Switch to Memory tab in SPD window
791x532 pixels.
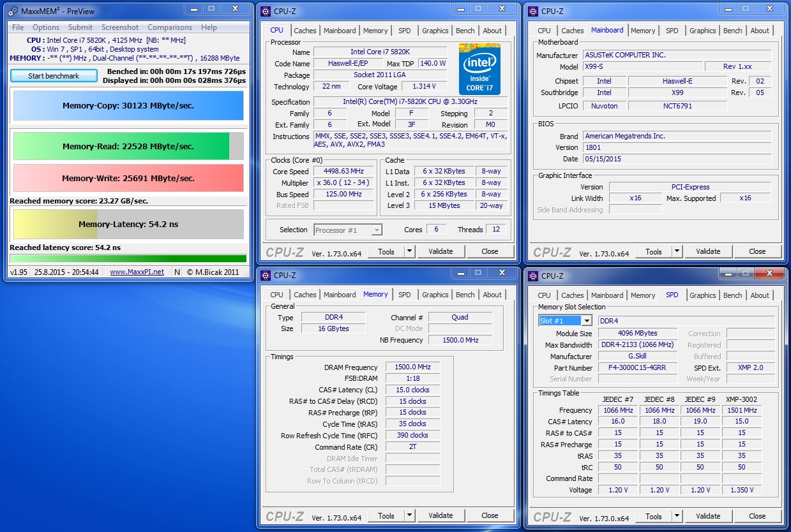(643, 295)
